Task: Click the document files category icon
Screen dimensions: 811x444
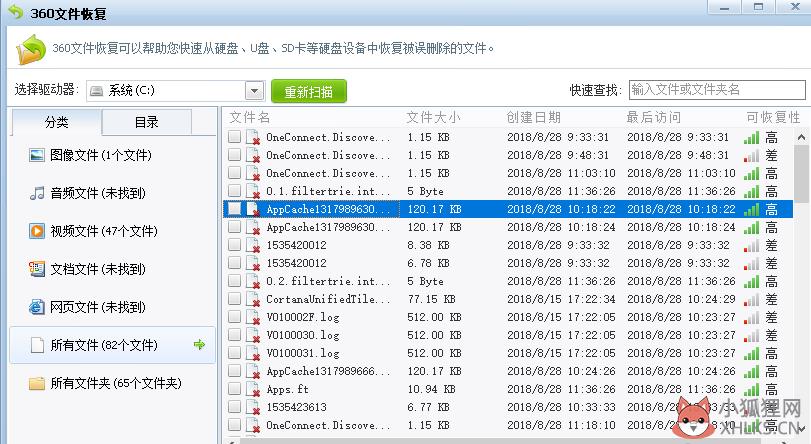Action: point(37,269)
